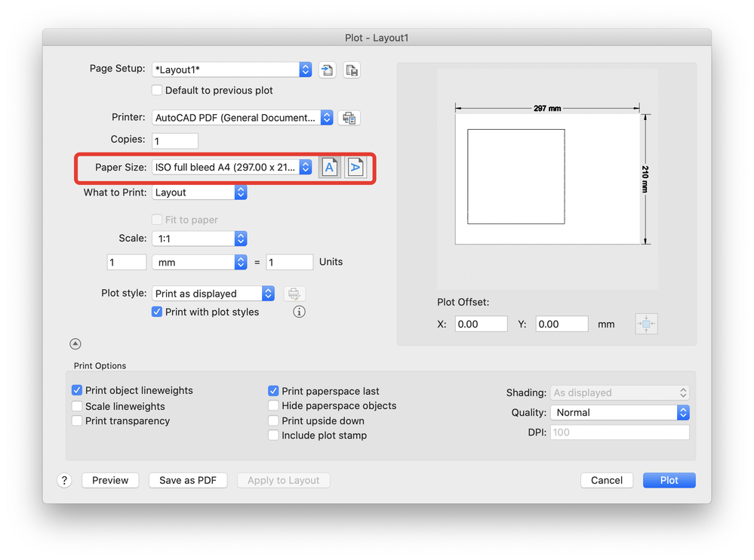Enable Hide paperspace objects checkbox
Viewport: 754px width, 560px height.
point(274,406)
